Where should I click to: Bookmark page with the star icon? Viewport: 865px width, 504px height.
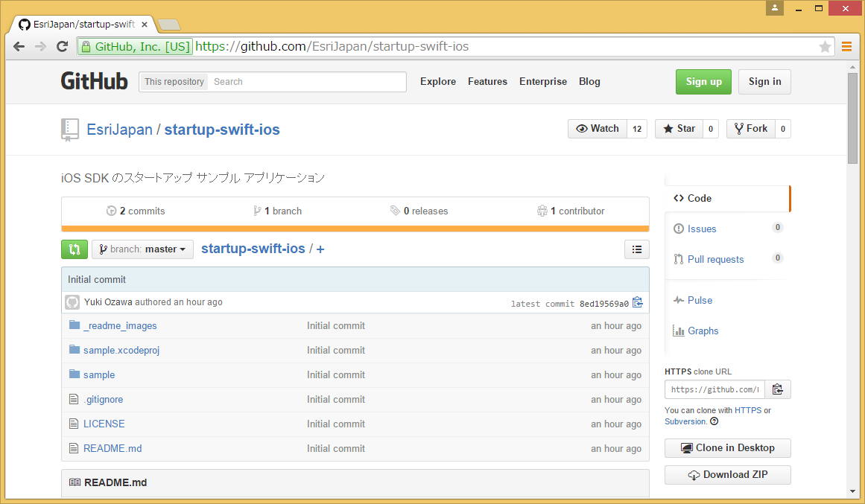[x=825, y=47]
